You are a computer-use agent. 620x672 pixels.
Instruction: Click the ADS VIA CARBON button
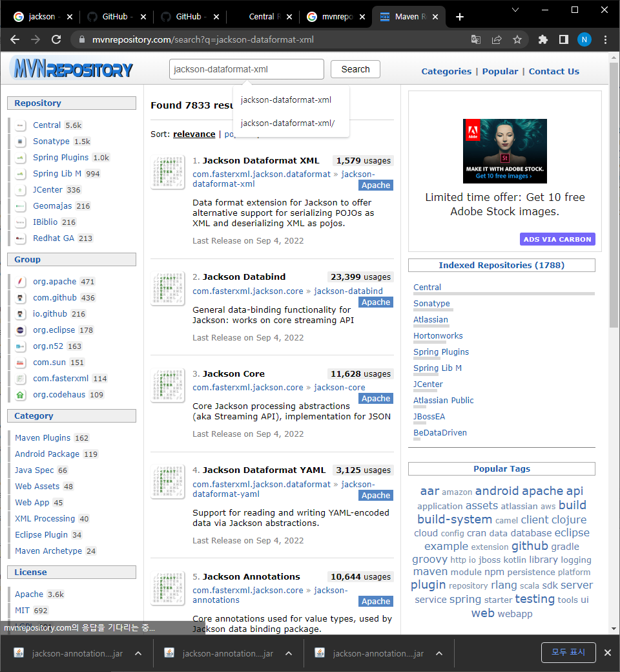tap(557, 239)
